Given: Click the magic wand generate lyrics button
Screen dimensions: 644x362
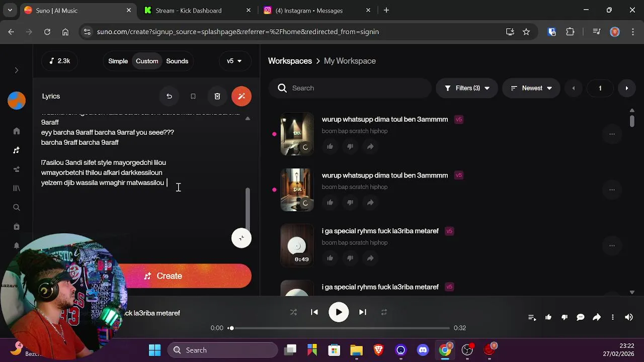Looking at the screenshot, I should (x=242, y=96).
